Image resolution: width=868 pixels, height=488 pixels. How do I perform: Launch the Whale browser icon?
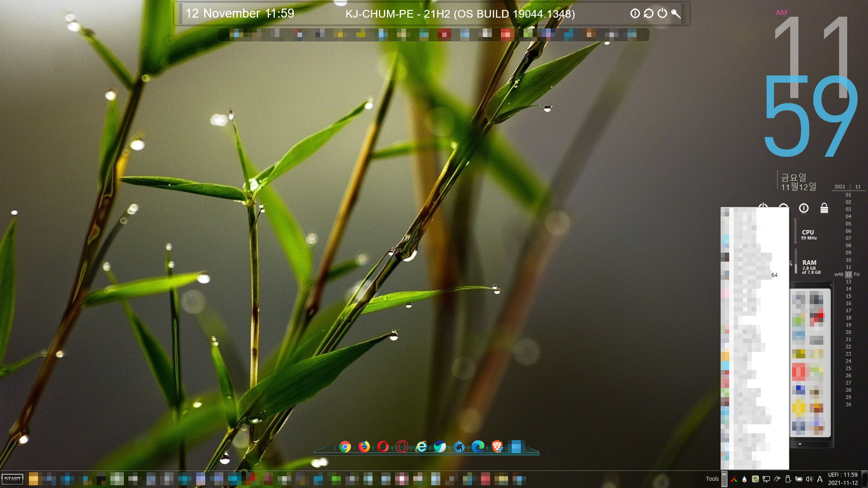440,447
